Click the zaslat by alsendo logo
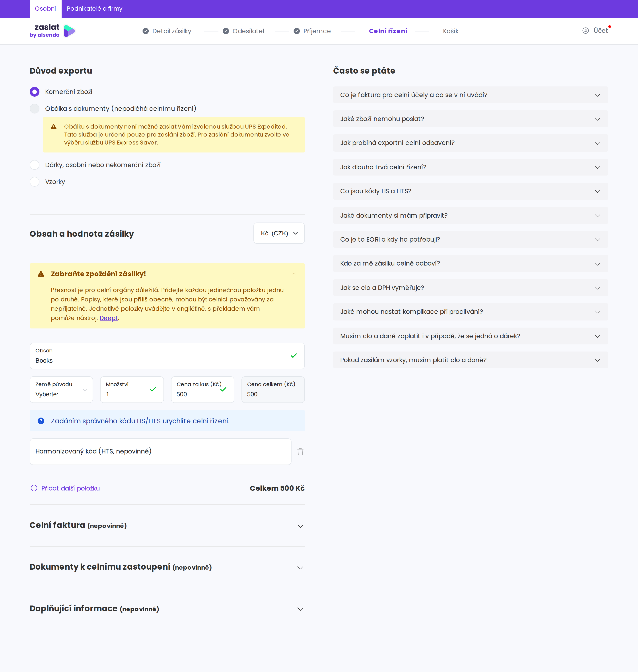 click(x=52, y=31)
